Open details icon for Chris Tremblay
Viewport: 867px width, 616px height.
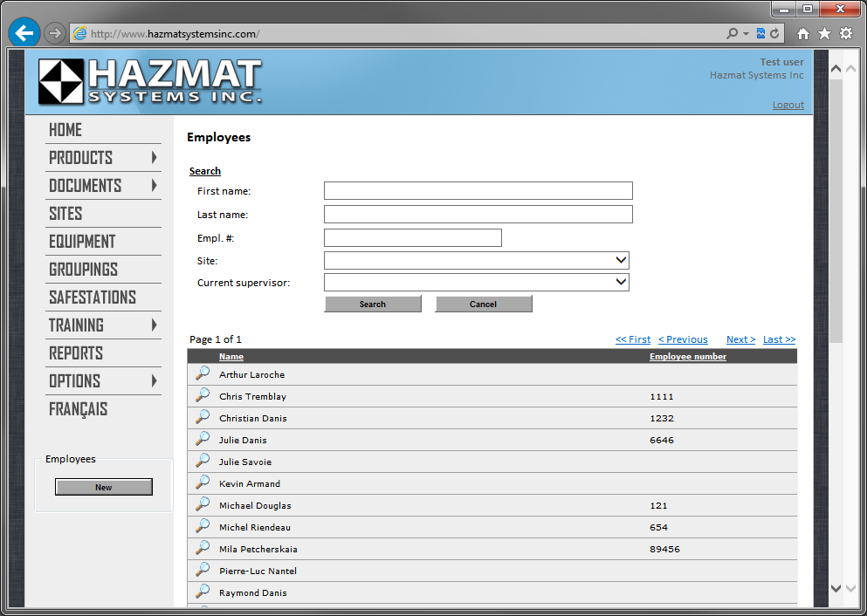[x=203, y=395]
